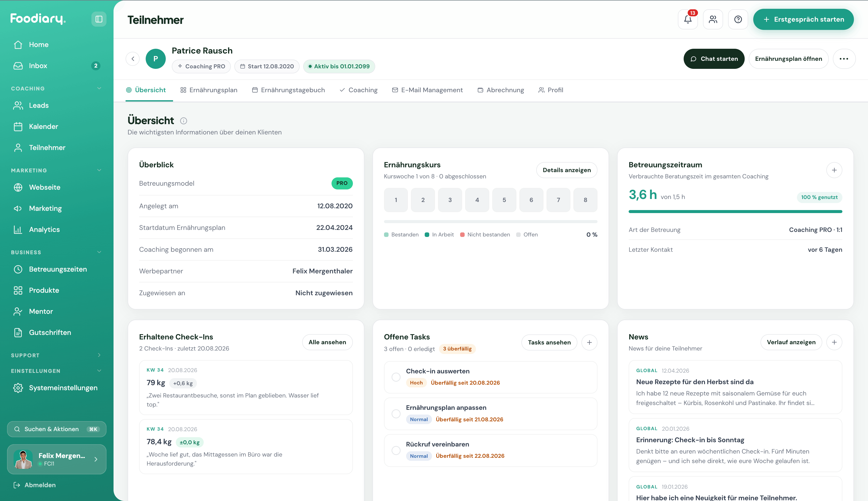
Task: Collapse the sidebar with the panel icon
Action: click(x=99, y=19)
